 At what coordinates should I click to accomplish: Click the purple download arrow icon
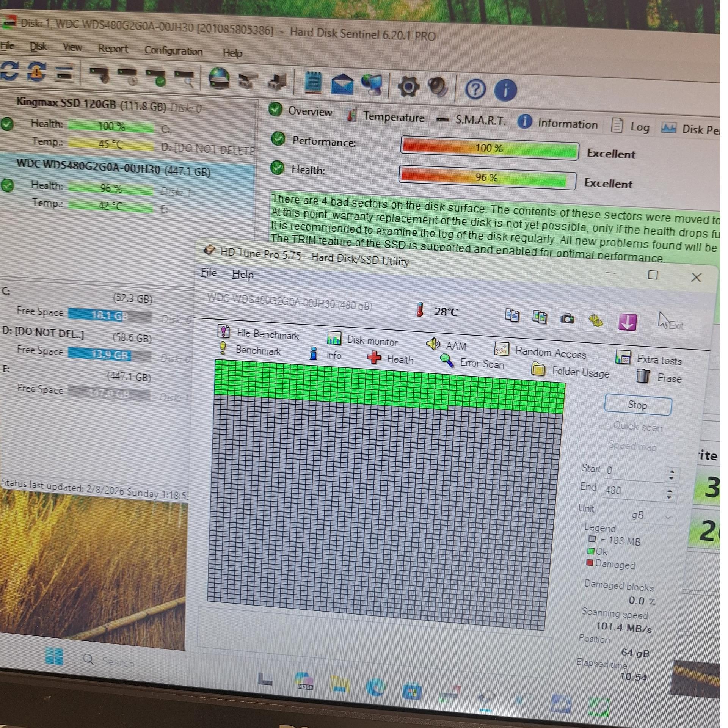pyautogui.click(x=627, y=322)
